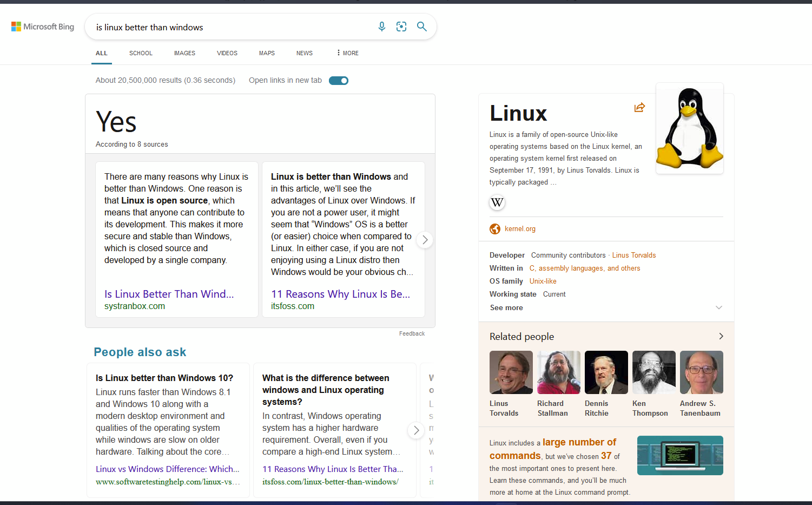Open '11 Reasons Why Linux Is Be...' link
812x505 pixels.
pos(341,294)
